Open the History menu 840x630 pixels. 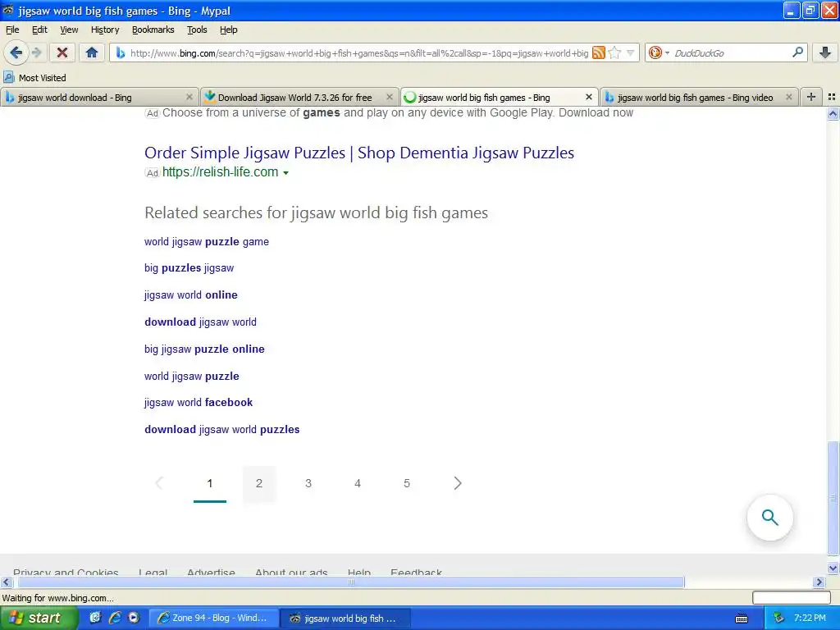(x=105, y=30)
